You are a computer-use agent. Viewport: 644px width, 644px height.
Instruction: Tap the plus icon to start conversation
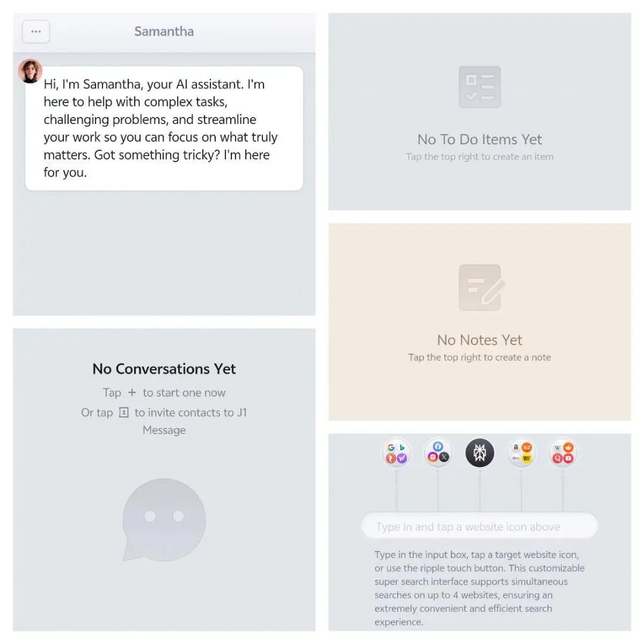132,392
